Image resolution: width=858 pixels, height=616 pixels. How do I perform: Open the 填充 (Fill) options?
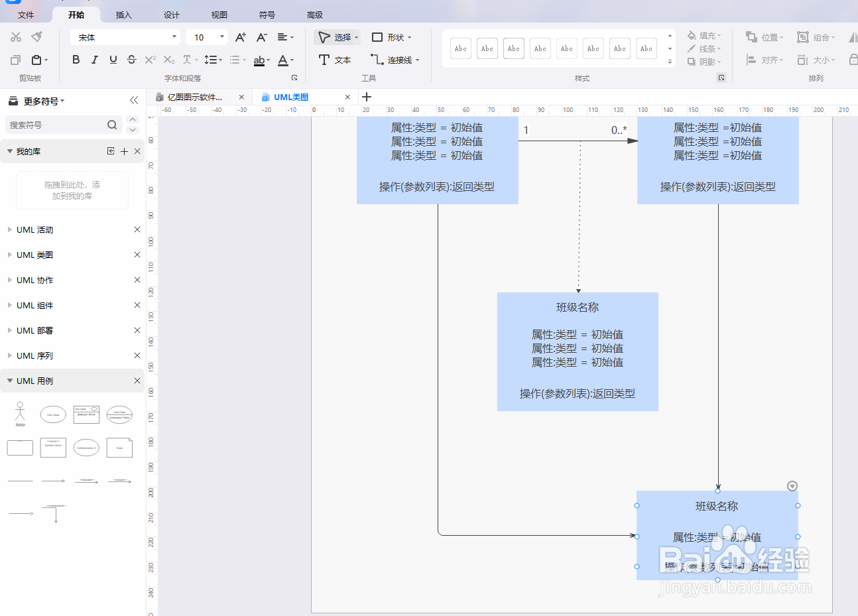tap(704, 36)
